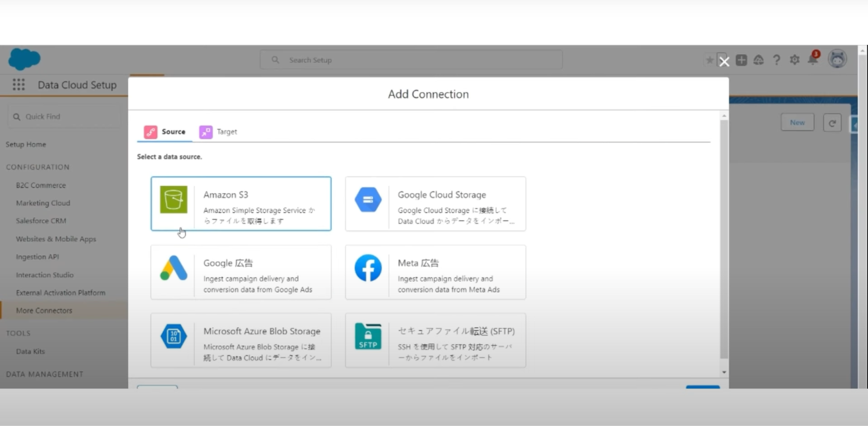The image size is (868, 426).
Task: Click the pink Source tab icon
Action: [150, 132]
